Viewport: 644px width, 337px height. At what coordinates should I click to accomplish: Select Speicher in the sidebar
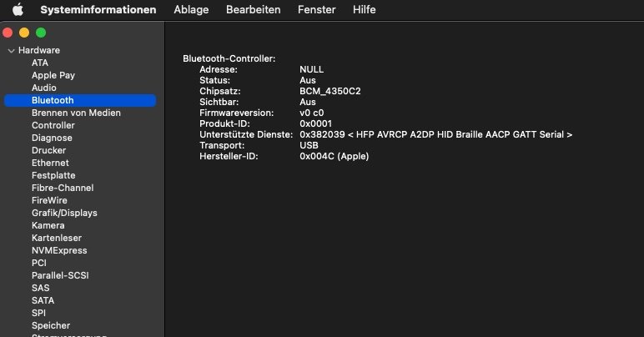51,325
